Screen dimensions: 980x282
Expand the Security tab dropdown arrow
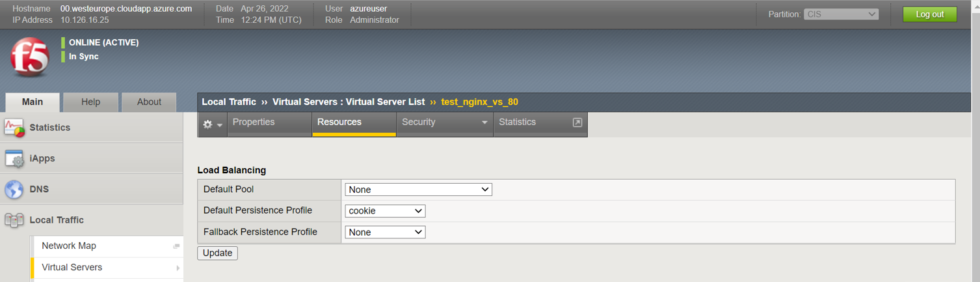[x=484, y=122]
